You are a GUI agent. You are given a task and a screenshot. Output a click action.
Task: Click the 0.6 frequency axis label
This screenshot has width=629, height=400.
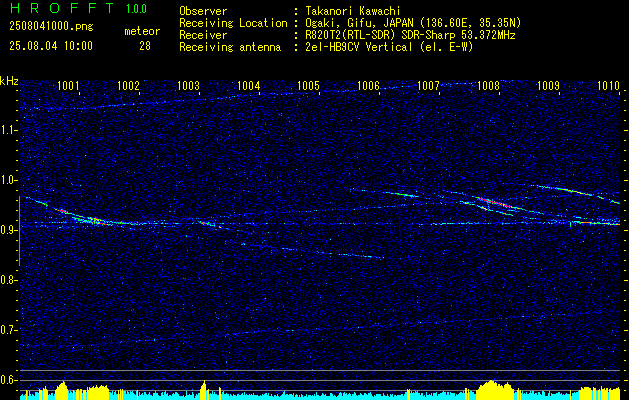(x=9, y=380)
